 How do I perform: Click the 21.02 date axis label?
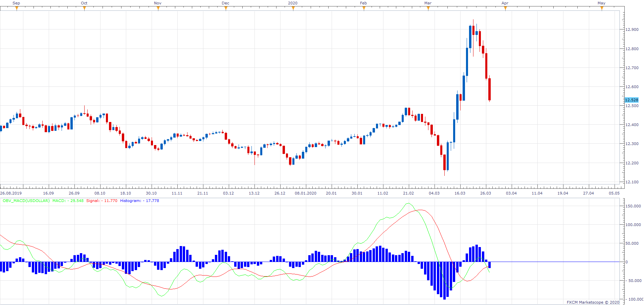coord(408,193)
